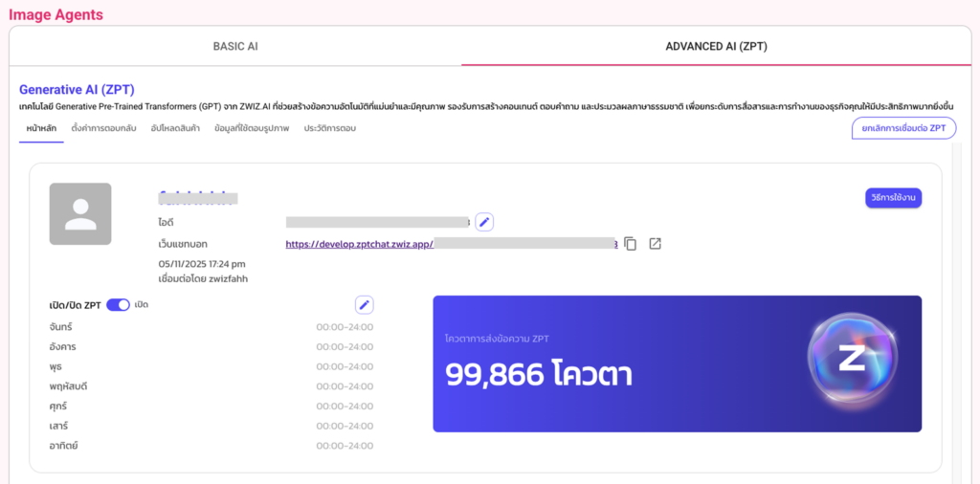Click the gray profile avatar placeholder
The width and height of the screenshot is (980, 484).
tap(80, 214)
